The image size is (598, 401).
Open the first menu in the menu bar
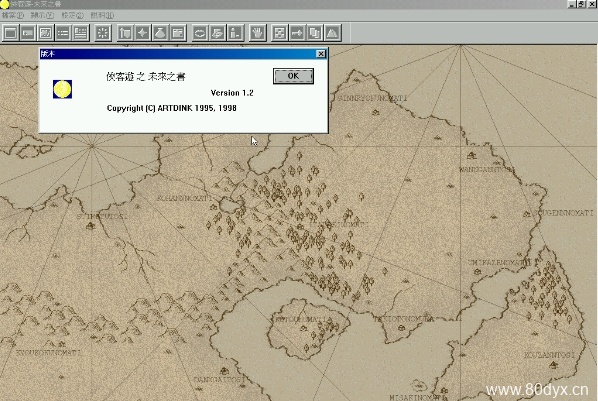coord(13,15)
